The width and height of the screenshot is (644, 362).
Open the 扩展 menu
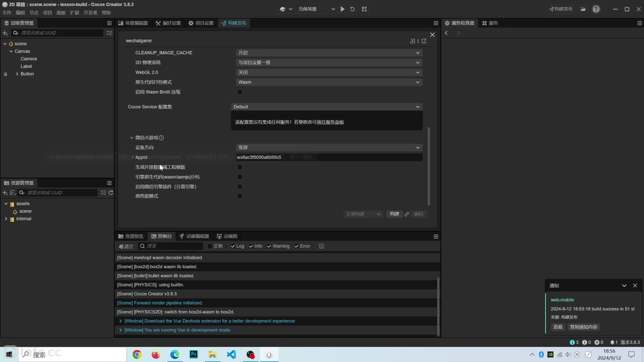click(74, 13)
